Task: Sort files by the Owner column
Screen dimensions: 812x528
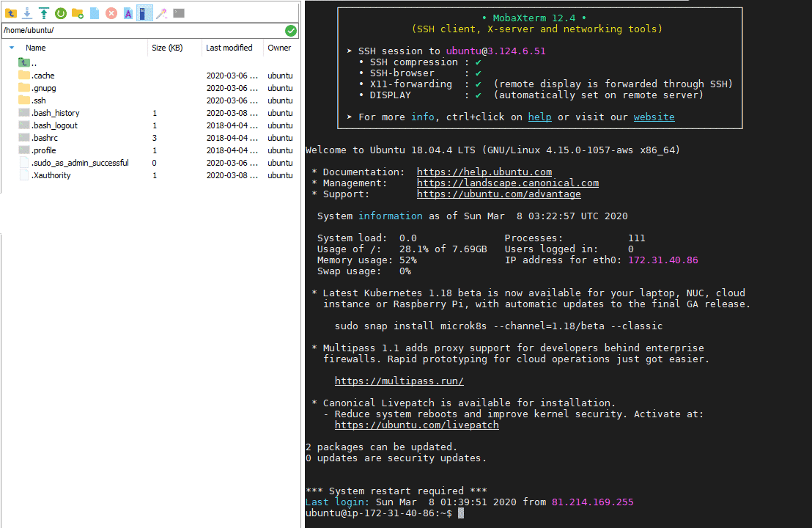Action: click(279, 48)
